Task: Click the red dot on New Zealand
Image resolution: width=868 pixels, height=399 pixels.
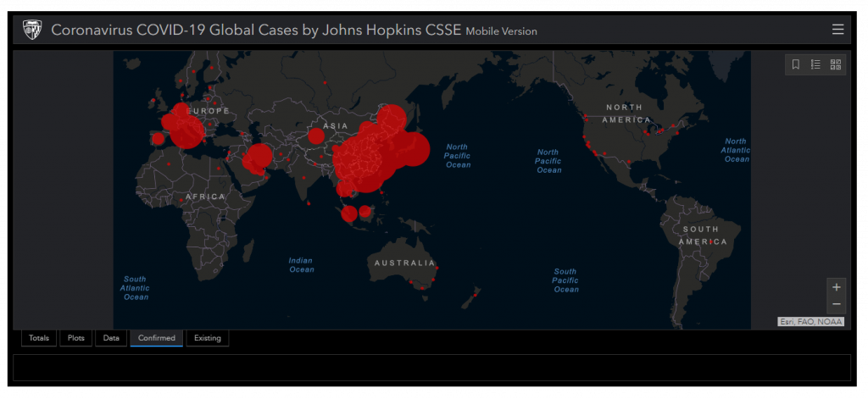Action: 475,295
